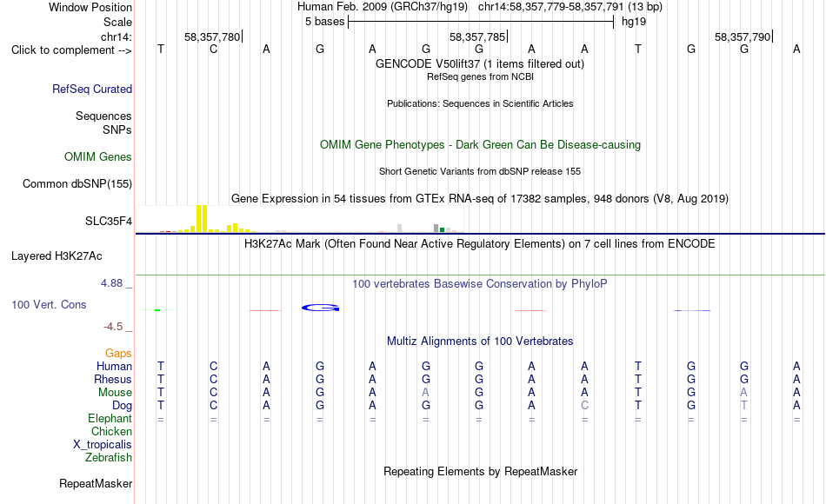Click 'Multiz Alignments of 100 Vertebrates' title
The height and width of the screenshot is (504, 826).
pos(480,342)
